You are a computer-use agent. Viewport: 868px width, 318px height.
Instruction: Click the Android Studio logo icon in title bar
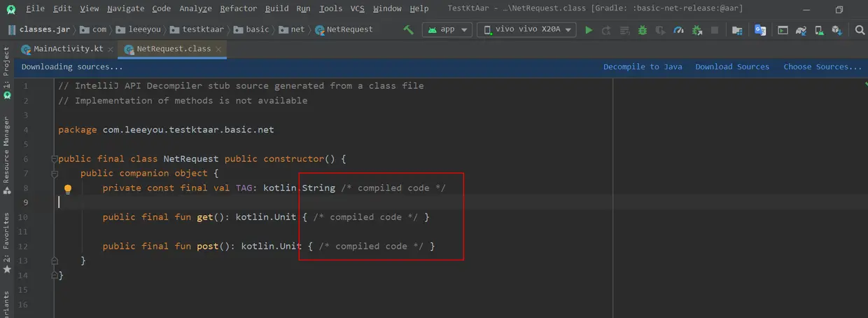[x=12, y=9]
